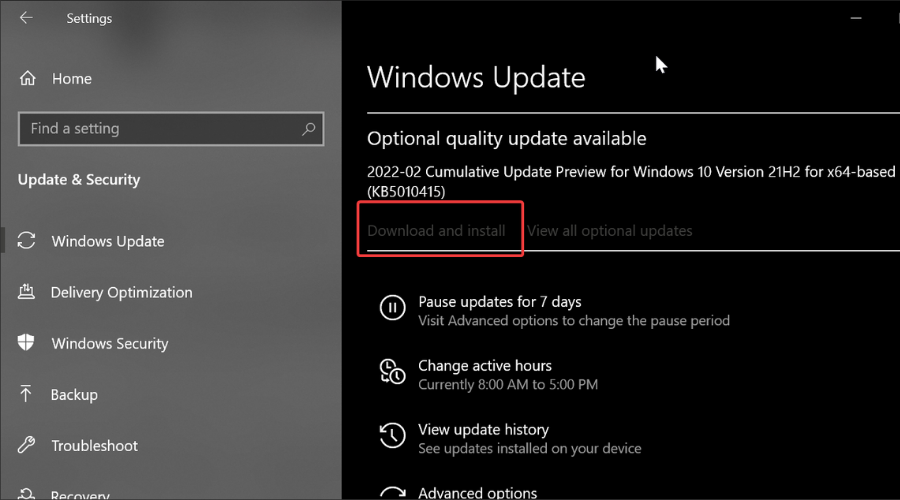The image size is (900, 500).
Task: Click the Windows Update sync arrows icon
Action: (26, 241)
